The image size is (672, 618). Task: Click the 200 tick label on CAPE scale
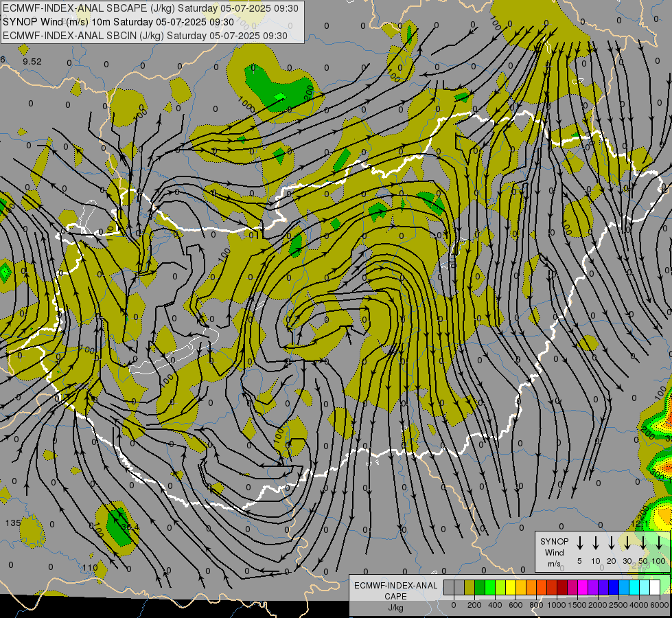(474, 605)
